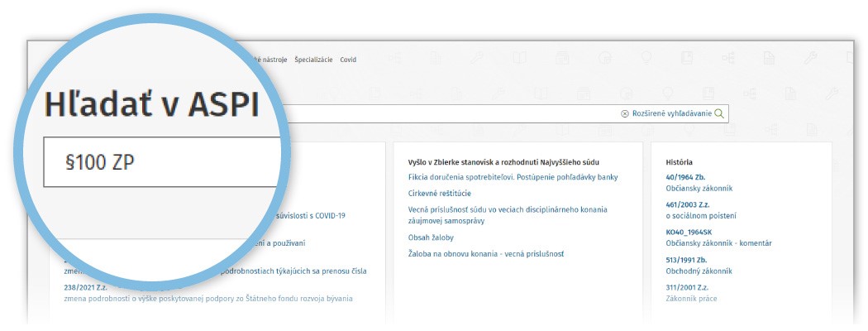Open Fikcia doručenia spotrebiteľovi article
This screenshot has height=331, width=868.
(513, 177)
